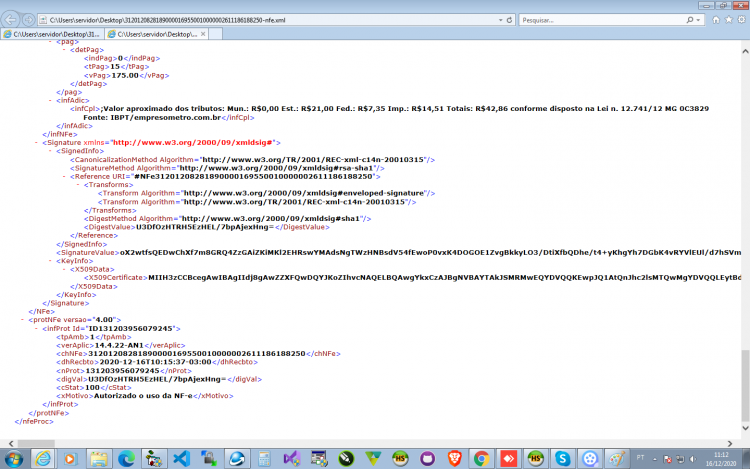Click the dhRecbto timestamp 2020-12-16T10:15:37-03:00

tap(155, 362)
